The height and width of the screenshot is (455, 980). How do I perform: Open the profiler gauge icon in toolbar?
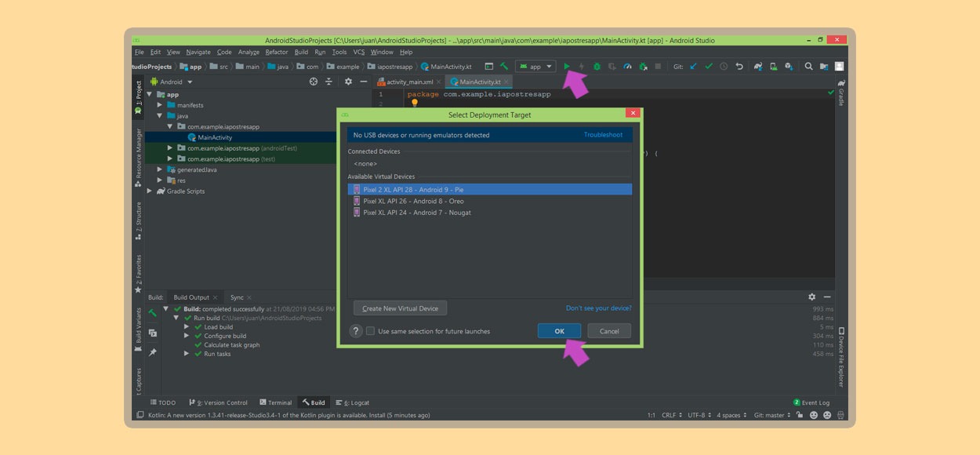coord(627,67)
